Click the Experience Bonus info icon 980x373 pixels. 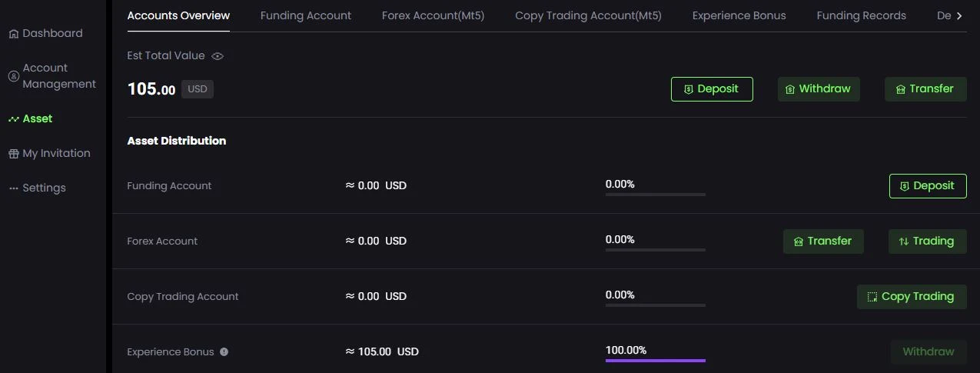click(x=224, y=352)
